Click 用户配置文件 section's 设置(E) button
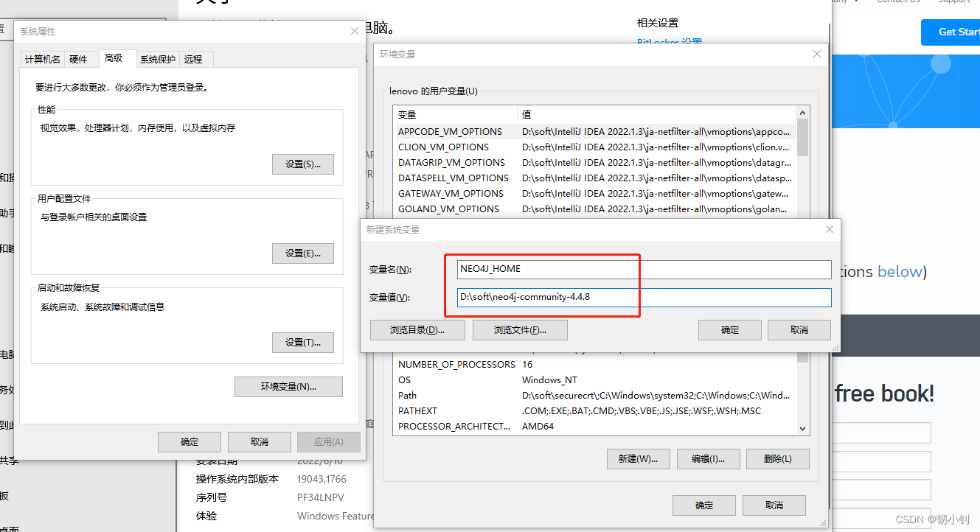 (303, 253)
